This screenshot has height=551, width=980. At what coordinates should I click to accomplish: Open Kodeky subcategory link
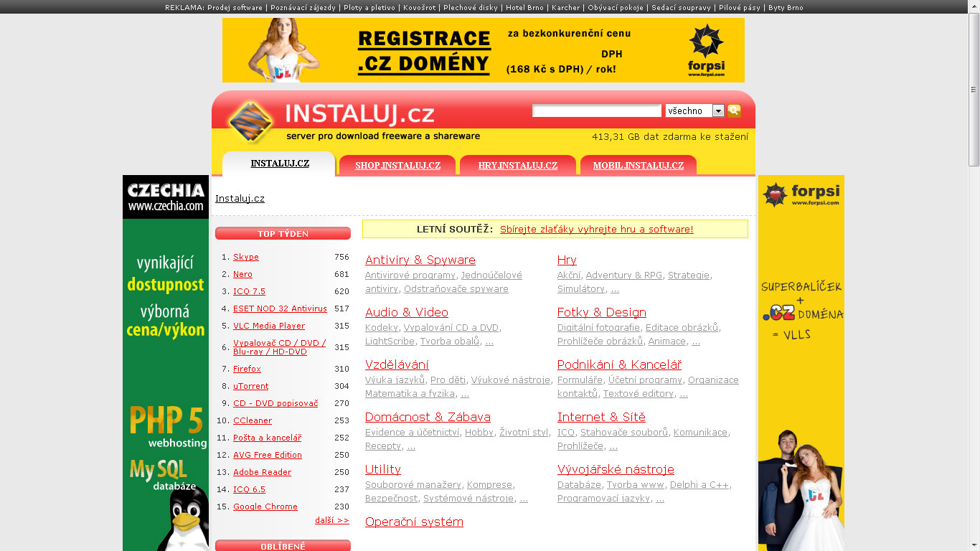tap(382, 328)
